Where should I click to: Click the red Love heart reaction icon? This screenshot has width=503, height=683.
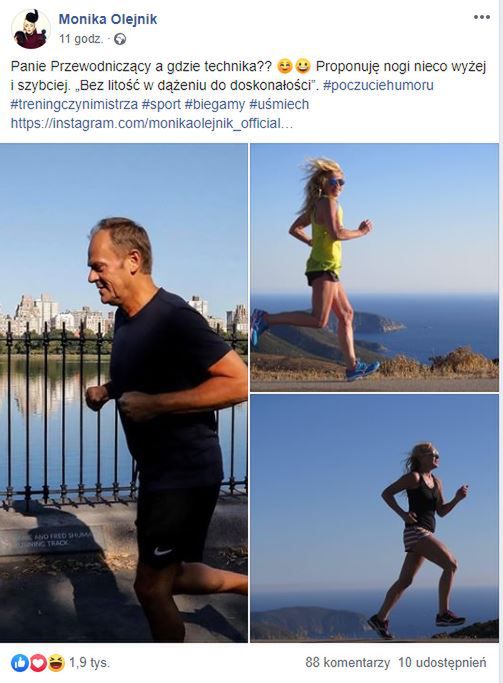(38, 663)
